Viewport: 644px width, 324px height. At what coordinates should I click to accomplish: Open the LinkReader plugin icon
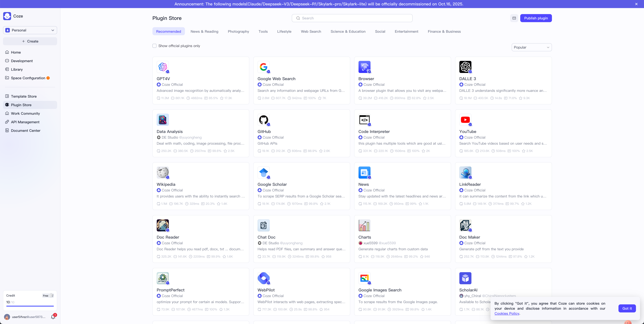point(465,172)
